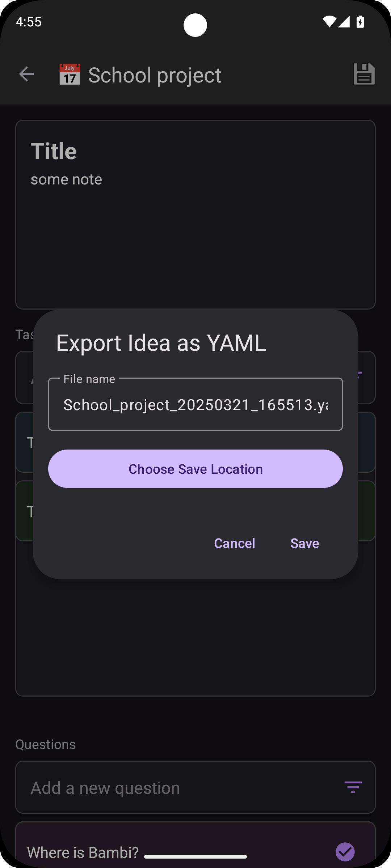Tap the status bar clock
The width and height of the screenshot is (391, 868).
tap(29, 22)
